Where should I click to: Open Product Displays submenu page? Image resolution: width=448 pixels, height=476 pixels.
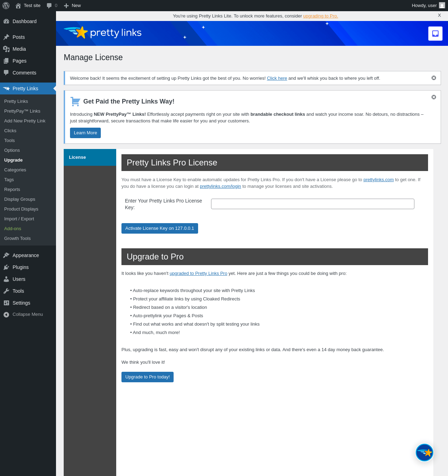tap(21, 209)
